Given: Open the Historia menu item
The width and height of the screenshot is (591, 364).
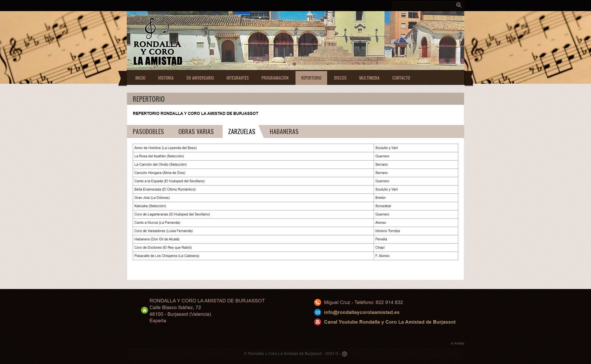Looking at the screenshot, I should [166, 78].
